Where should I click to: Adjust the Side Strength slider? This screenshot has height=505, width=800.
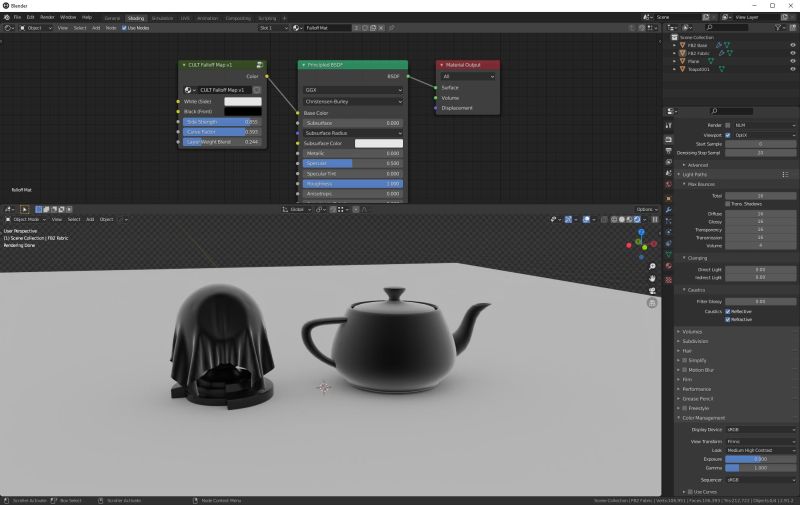[x=222, y=122]
